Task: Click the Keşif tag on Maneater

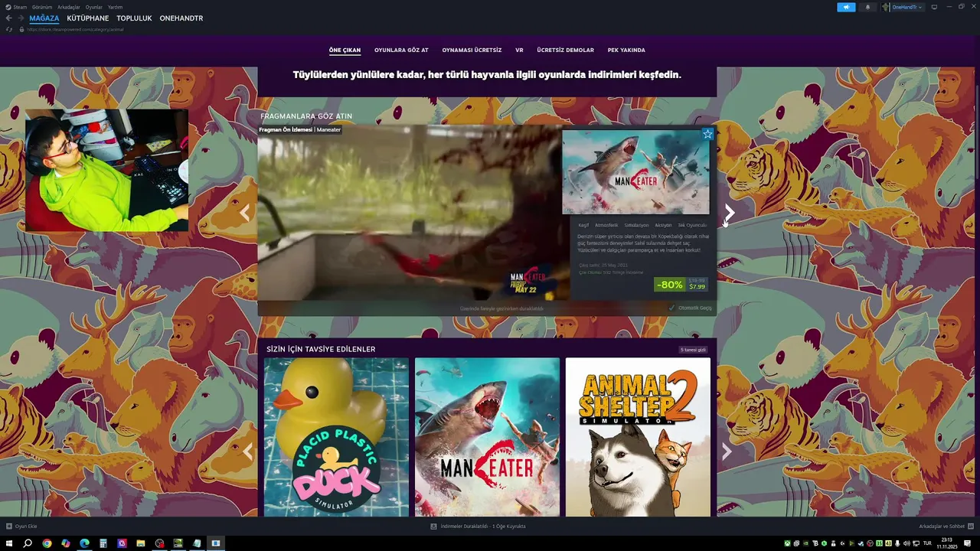Action: coord(583,225)
